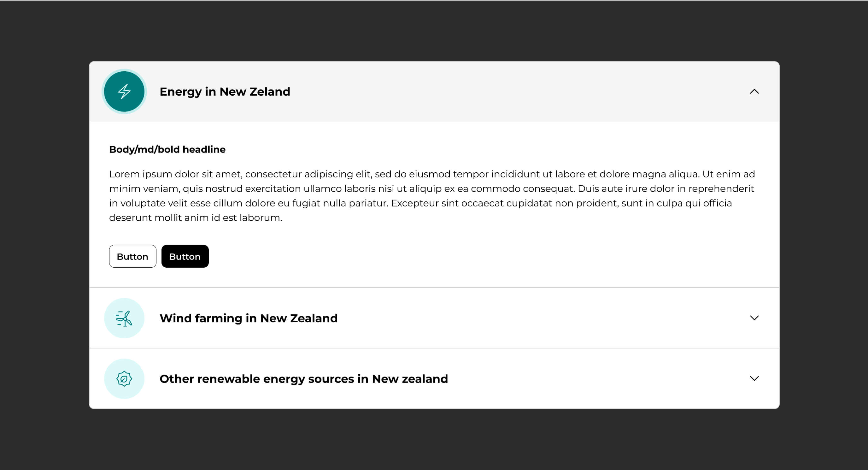Click the black filled Button
Screen dimensions: 868x470
[x=185, y=256]
